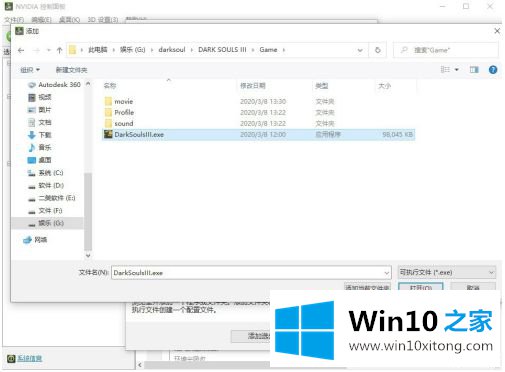
Task: Go back with the left arrow button
Action: (21, 50)
